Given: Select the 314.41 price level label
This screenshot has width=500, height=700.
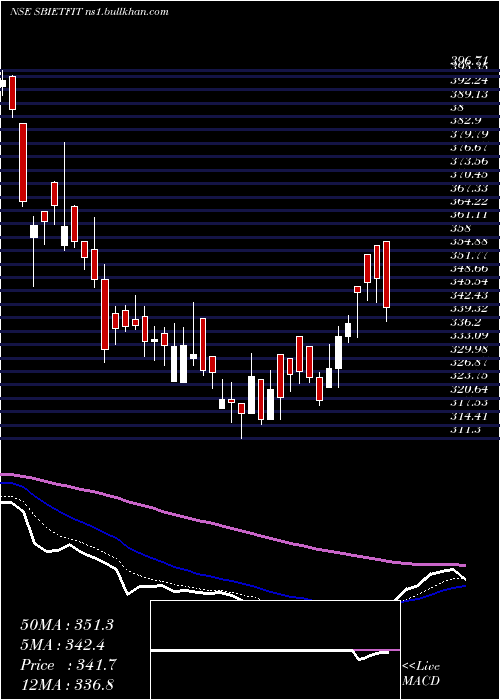Looking at the screenshot, I should tap(468, 415).
